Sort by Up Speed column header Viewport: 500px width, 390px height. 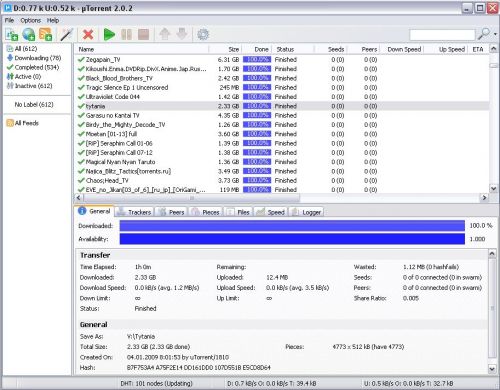click(x=446, y=49)
